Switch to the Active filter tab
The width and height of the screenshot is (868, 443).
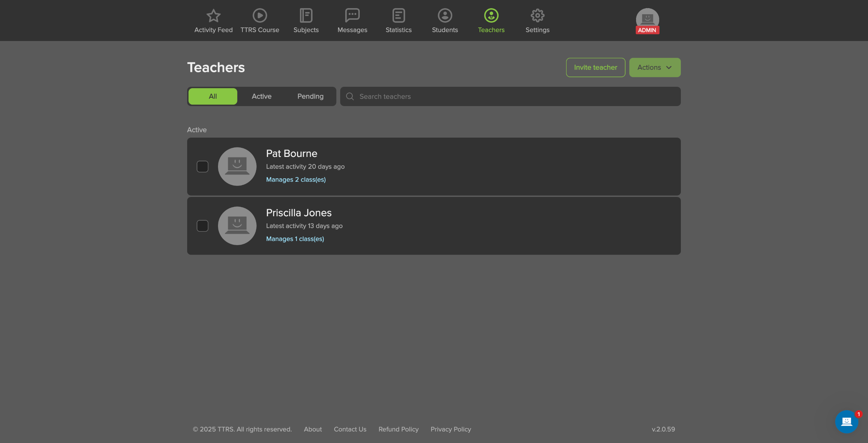point(261,96)
